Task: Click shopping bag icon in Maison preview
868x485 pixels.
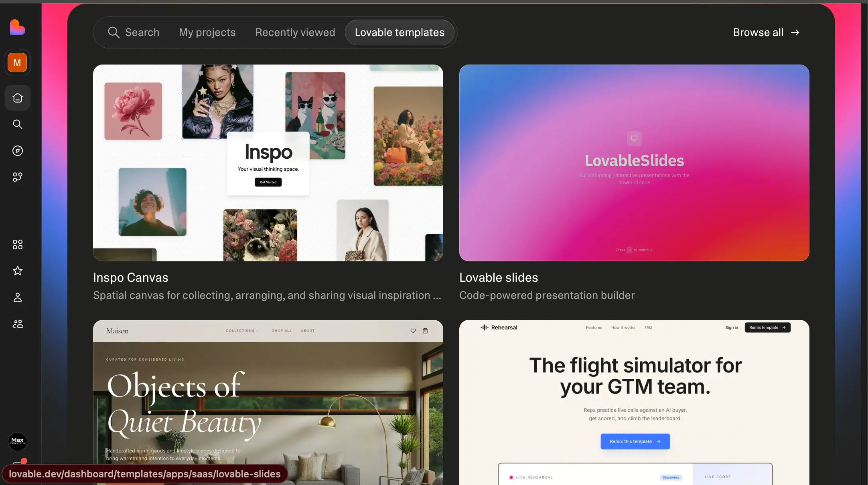Action: coord(425,331)
